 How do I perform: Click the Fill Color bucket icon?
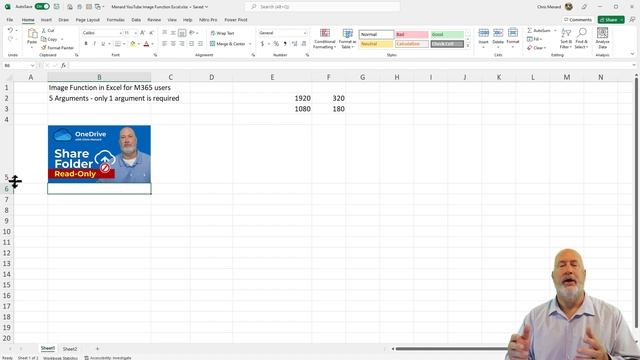(x=133, y=44)
